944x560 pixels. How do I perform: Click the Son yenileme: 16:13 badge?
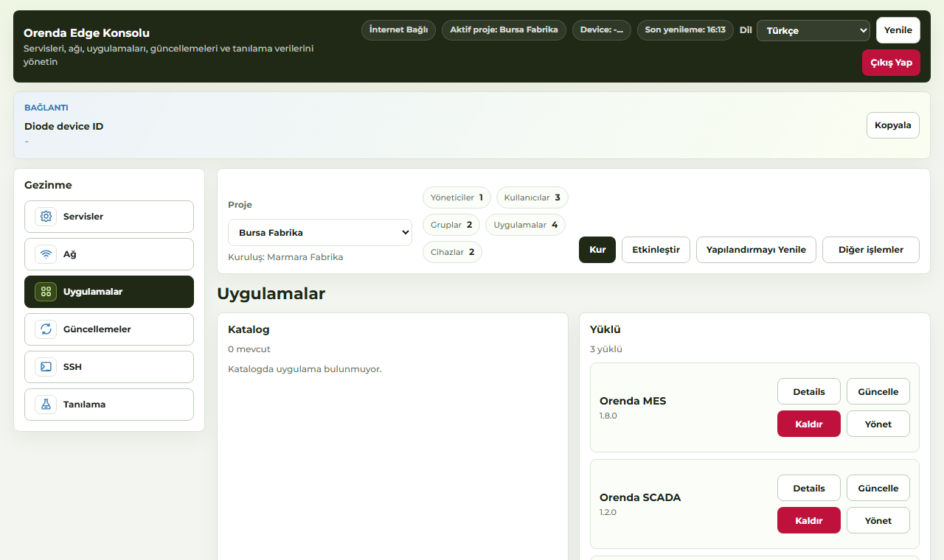point(685,30)
